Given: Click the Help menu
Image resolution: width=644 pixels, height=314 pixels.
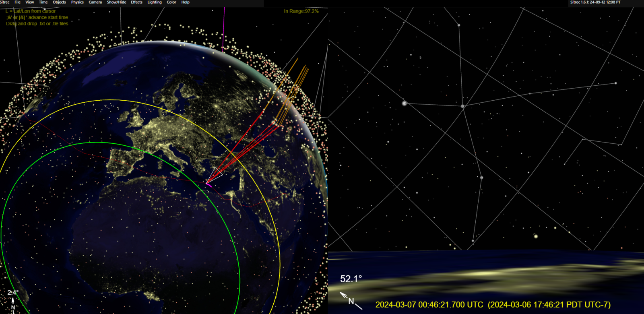Looking at the screenshot, I should coord(185,2).
